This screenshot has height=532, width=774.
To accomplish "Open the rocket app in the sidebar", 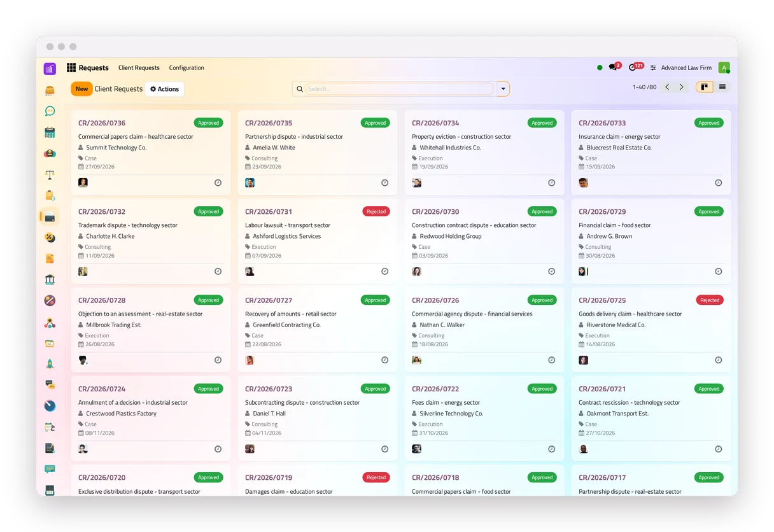I will point(50,363).
